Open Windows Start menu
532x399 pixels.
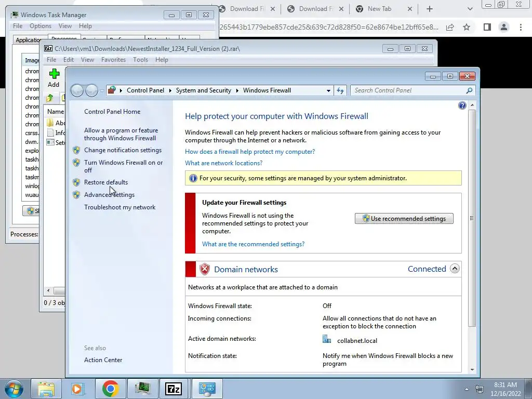point(14,389)
